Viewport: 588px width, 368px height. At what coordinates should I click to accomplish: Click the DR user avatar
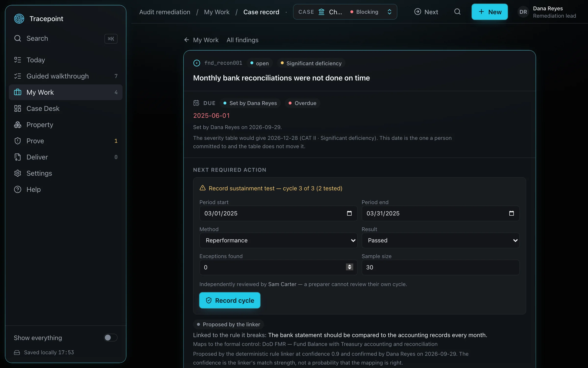(x=523, y=12)
